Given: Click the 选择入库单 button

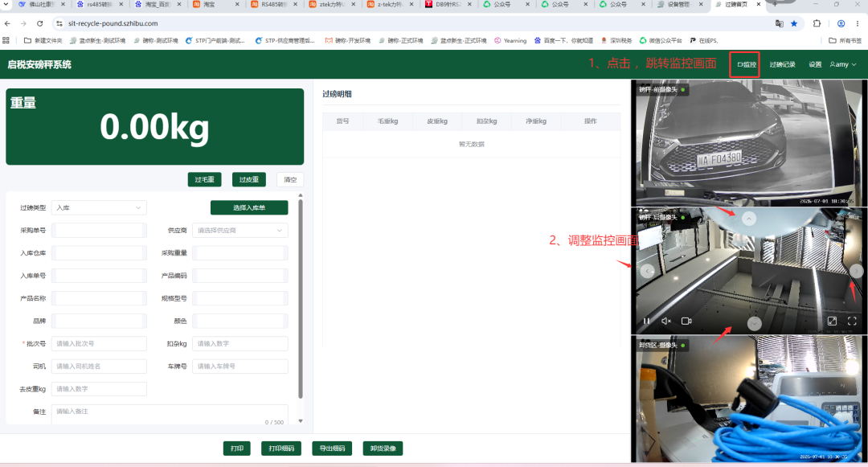Looking at the screenshot, I should pos(249,207).
